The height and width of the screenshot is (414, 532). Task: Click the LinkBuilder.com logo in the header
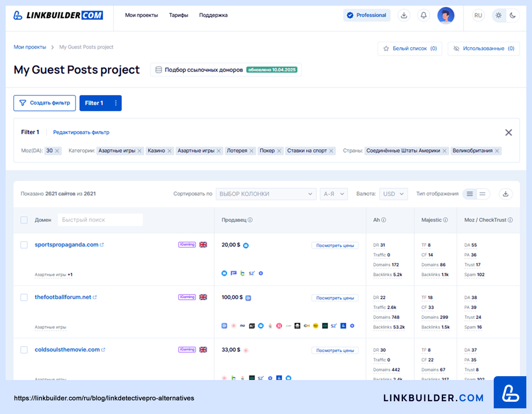coord(58,15)
